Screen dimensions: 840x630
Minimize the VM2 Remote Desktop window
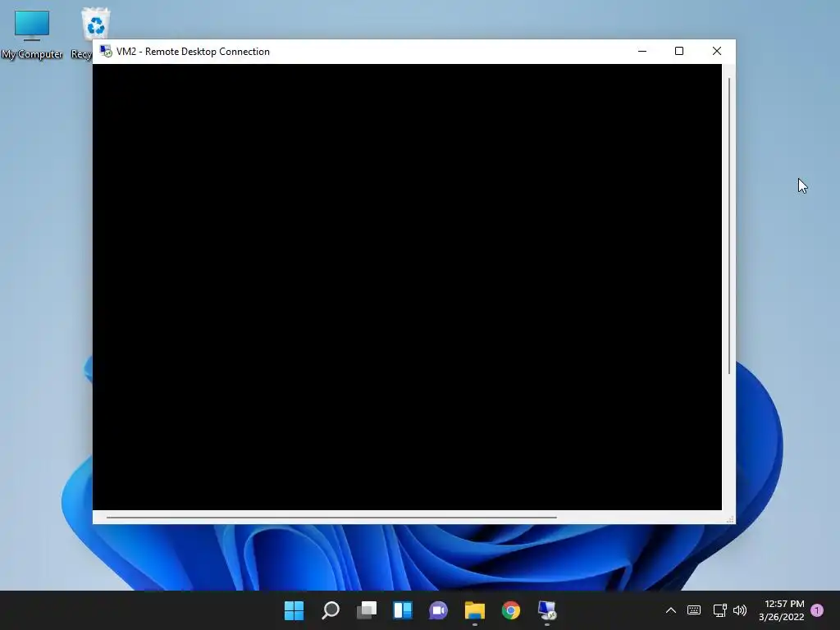pyautogui.click(x=642, y=52)
